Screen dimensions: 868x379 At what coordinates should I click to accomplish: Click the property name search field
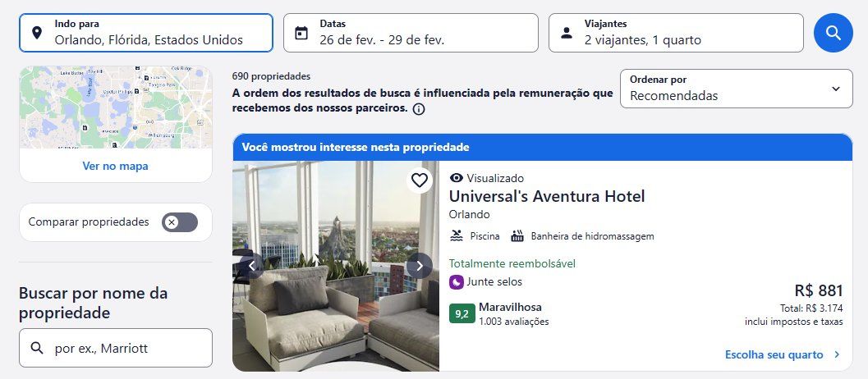[116, 348]
